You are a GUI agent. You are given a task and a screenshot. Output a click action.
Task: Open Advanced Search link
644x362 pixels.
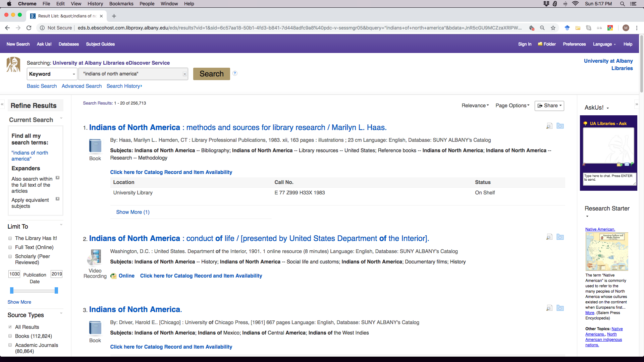(82, 86)
